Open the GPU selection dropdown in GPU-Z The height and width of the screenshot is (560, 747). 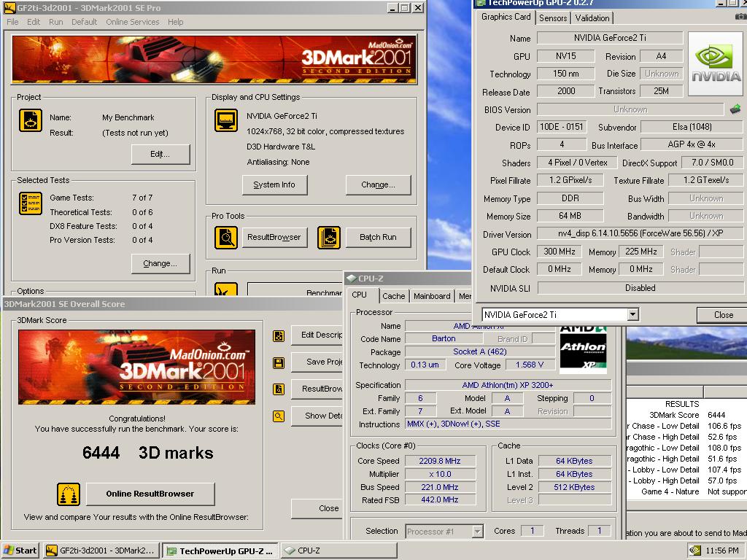tap(632, 314)
